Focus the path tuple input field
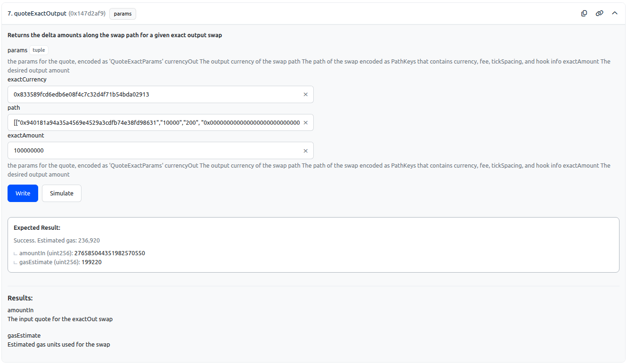Image resolution: width=628 pixels, height=364 pixels. [x=155, y=123]
